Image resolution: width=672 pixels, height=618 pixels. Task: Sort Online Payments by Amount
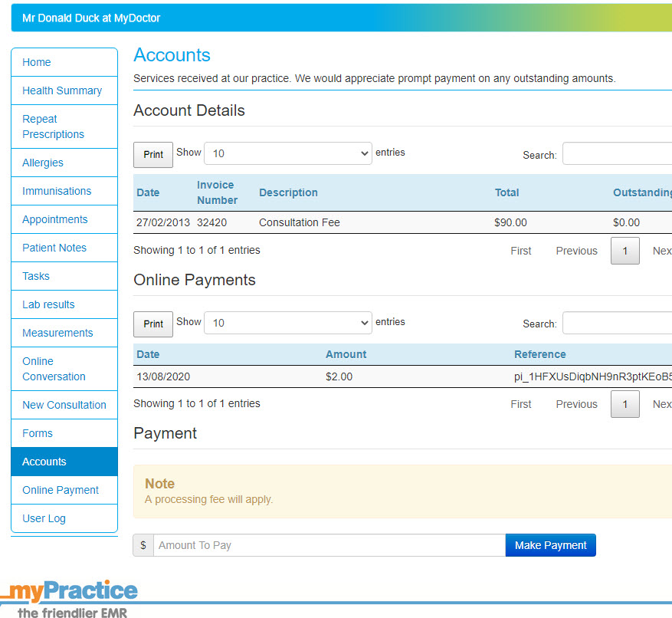346,354
